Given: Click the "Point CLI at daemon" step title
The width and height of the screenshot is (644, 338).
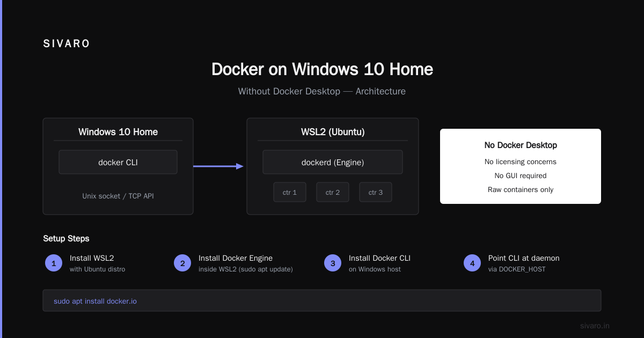Looking at the screenshot, I should pyautogui.click(x=524, y=258).
